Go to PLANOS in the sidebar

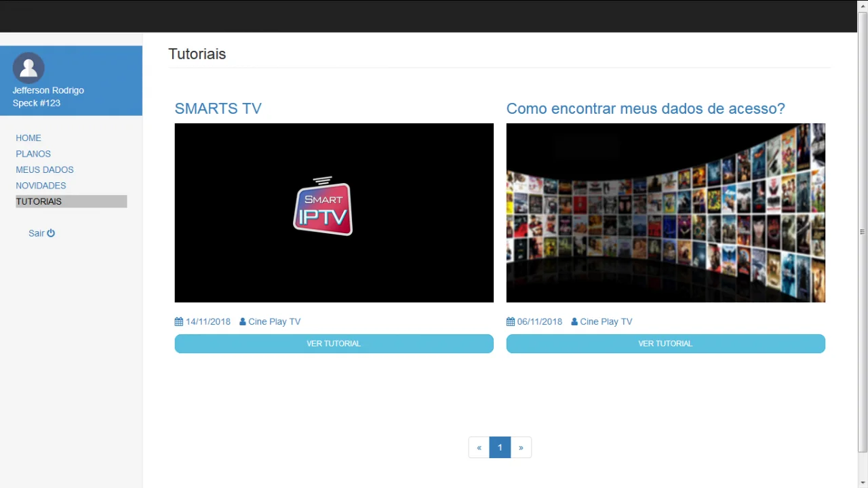[33, 154]
